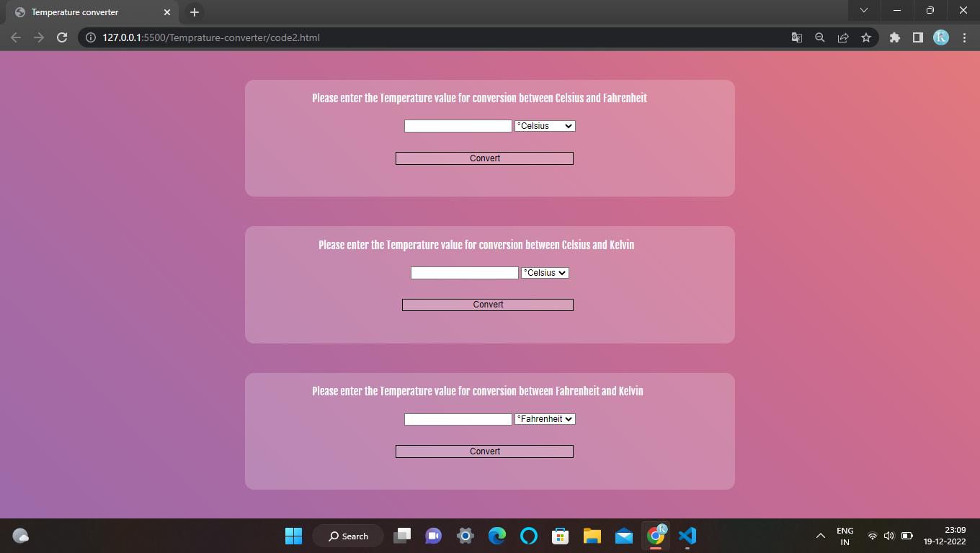Click the Windows Start button
This screenshot has width=980, height=553.
[x=293, y=536]
